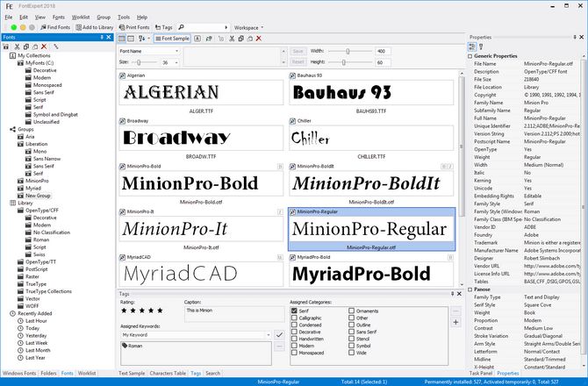Click the fifth rating star
588x386 pixels.
[x=160, y=311]
